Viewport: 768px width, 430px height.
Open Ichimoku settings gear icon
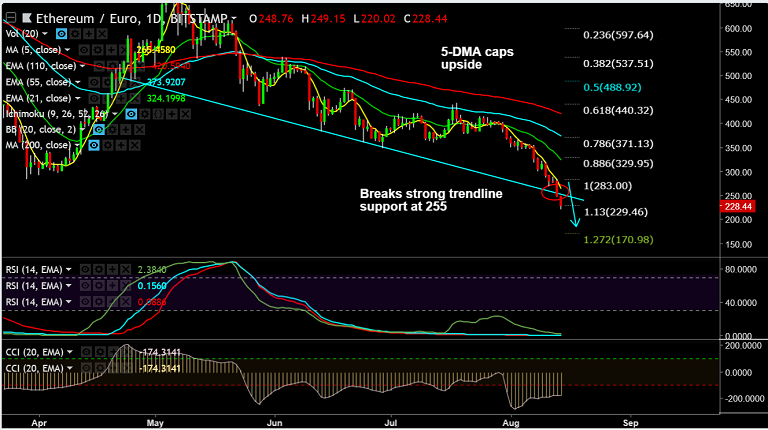pyautogui.click(x=145, y=114)
